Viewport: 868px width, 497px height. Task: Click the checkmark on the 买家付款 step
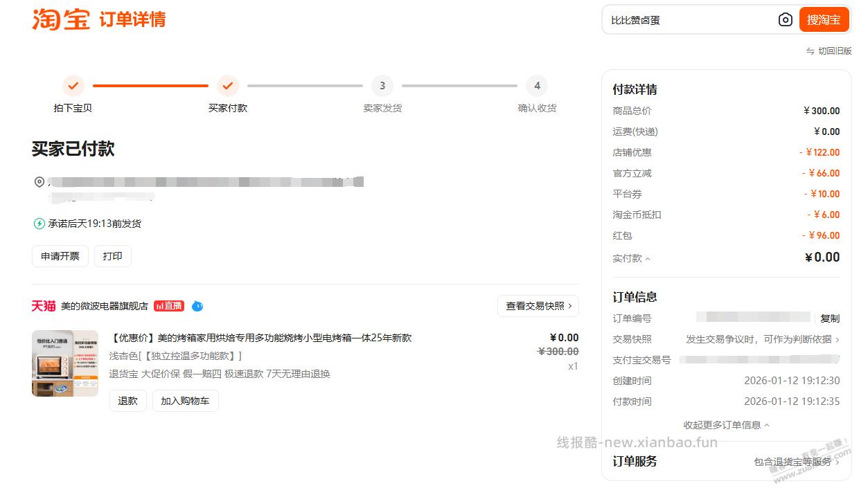[228, 87]
